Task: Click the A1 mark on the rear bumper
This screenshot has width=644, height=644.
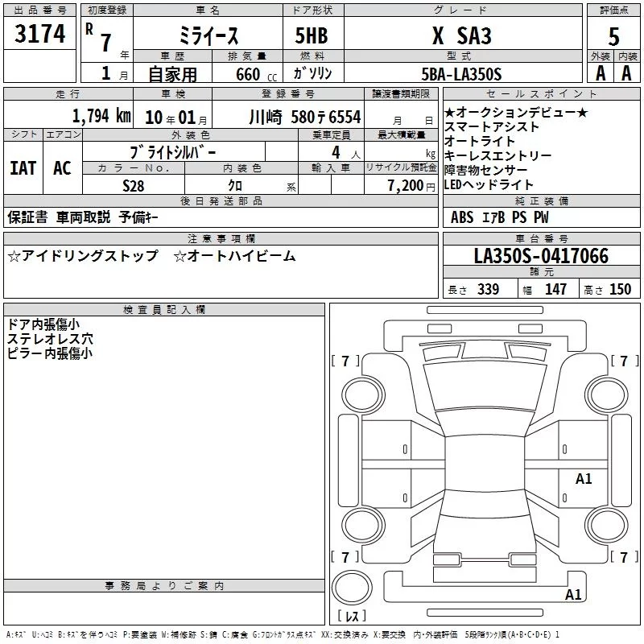Action: pyautogui.click(x=573, y=594)
